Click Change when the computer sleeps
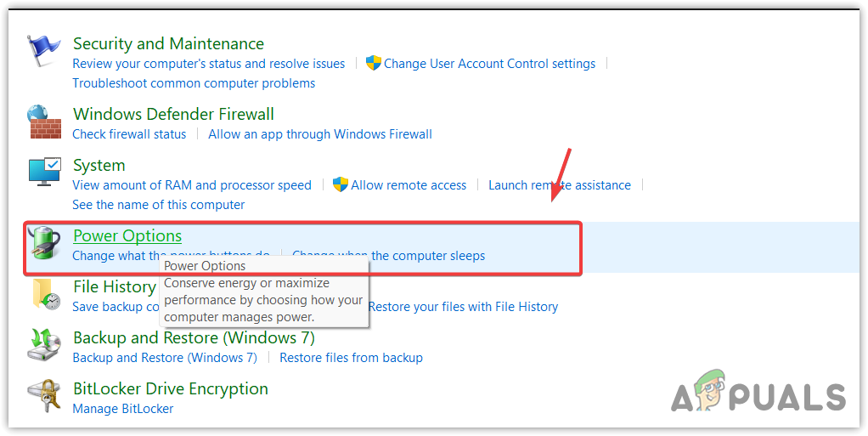The image size is (868, 436). click(x=389, y=256)
